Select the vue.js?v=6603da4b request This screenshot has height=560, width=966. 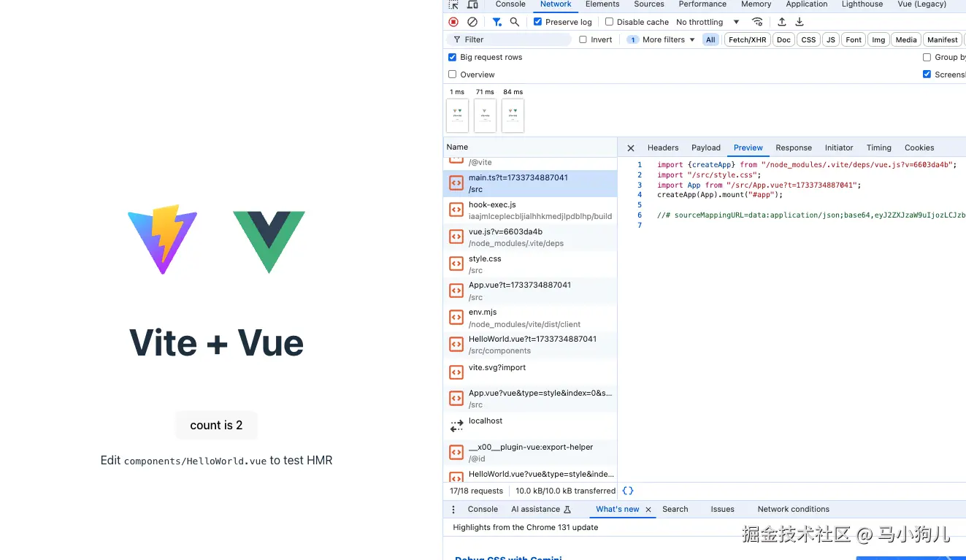[x=530, y=237]
